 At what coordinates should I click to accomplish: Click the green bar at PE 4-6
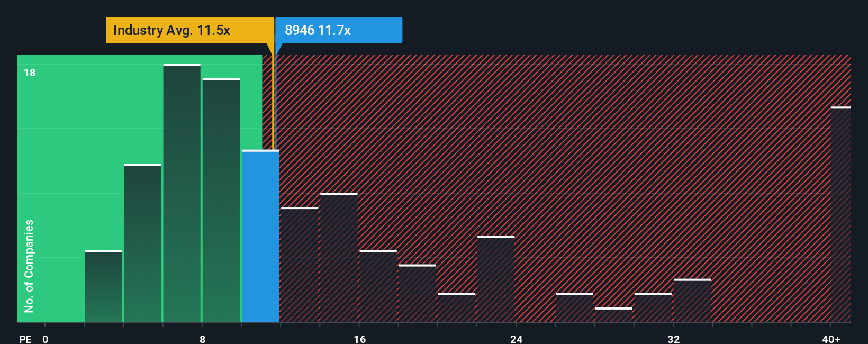pos(143,243)
